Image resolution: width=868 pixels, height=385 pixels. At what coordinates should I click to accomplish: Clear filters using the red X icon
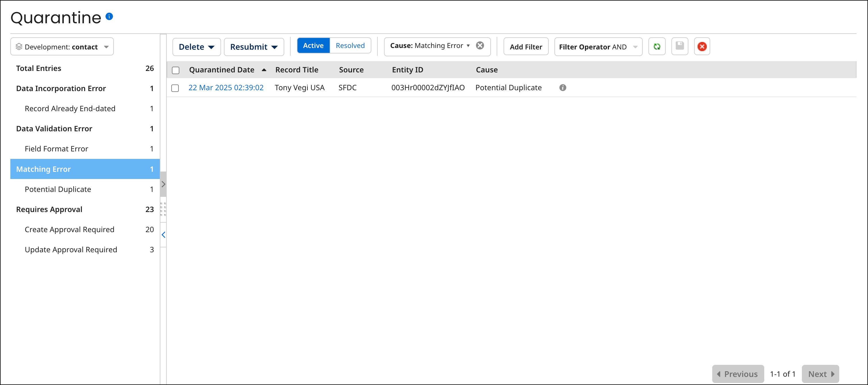(x=702, y=47)
